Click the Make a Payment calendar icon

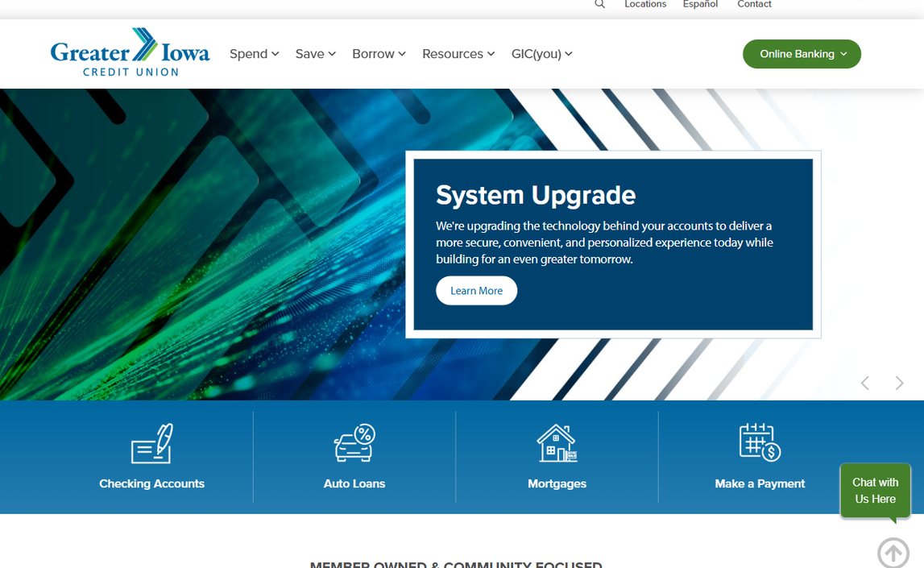[x=760, y=442]
